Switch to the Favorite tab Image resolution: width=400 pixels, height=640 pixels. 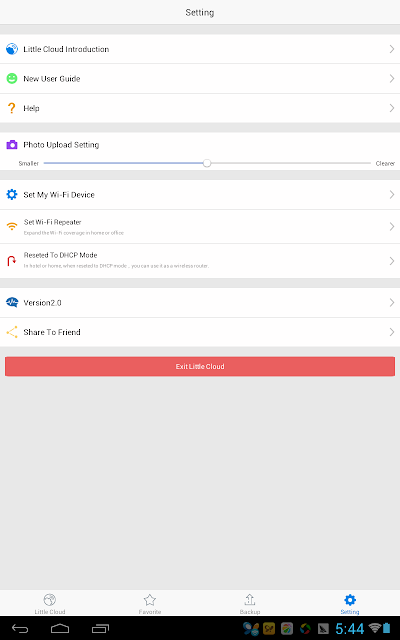pos(150,603)
